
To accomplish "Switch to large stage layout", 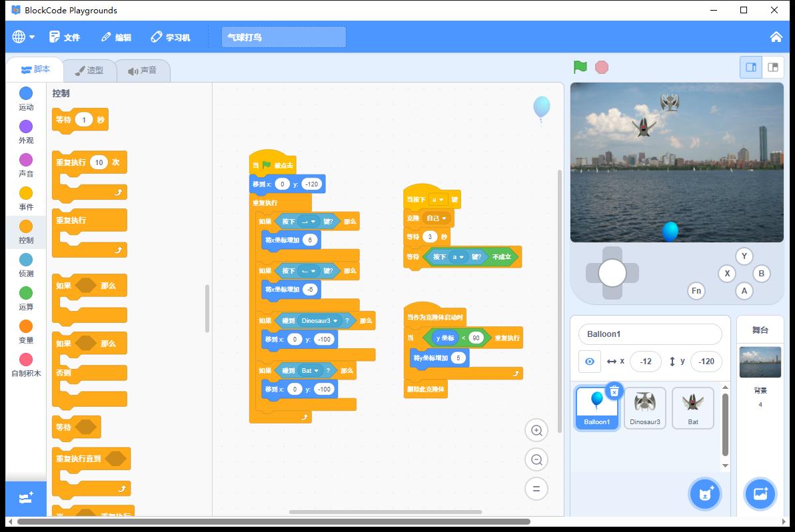I will tap(751, 67).
